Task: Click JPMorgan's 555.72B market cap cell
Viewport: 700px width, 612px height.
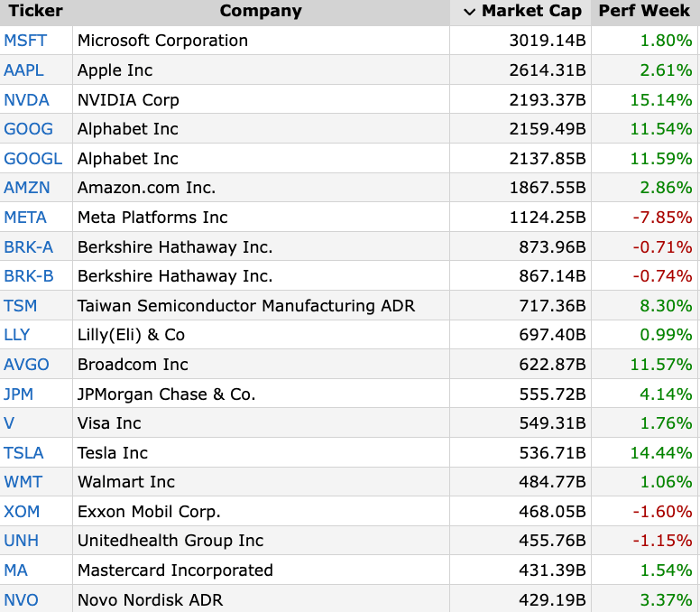Action: coord(552,394)
